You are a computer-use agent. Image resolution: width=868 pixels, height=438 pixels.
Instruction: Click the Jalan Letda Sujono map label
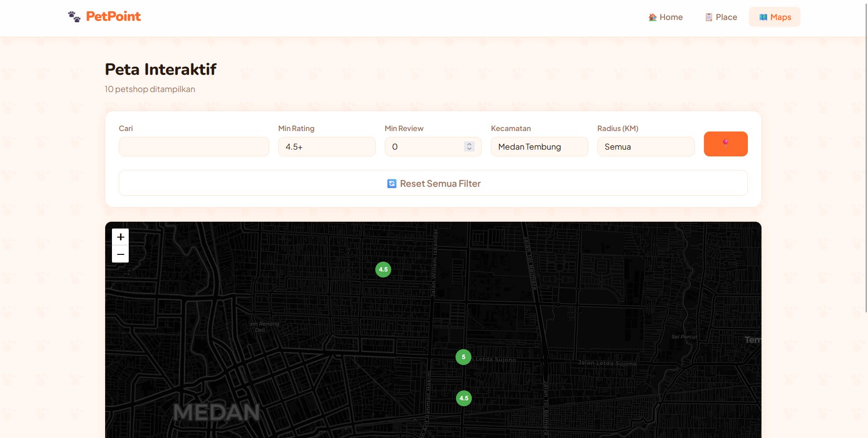pyautogui.click(x=607, y=363)
